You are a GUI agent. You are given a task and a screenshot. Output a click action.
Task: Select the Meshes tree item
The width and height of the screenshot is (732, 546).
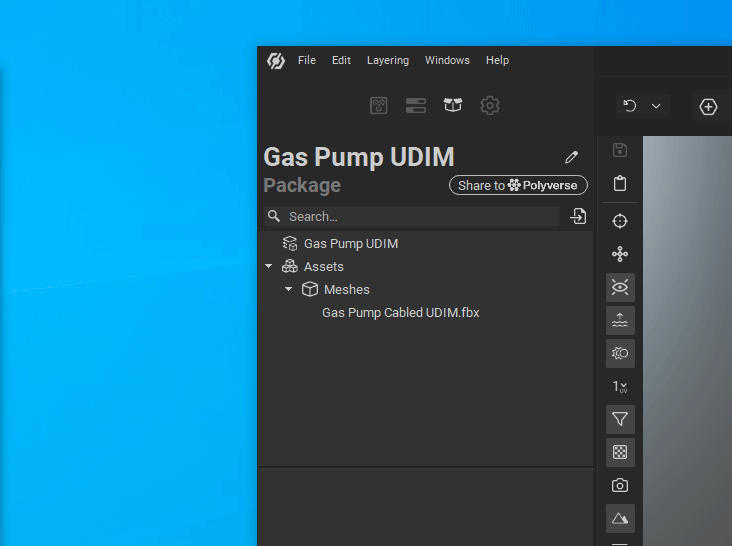tap(347, 290)
